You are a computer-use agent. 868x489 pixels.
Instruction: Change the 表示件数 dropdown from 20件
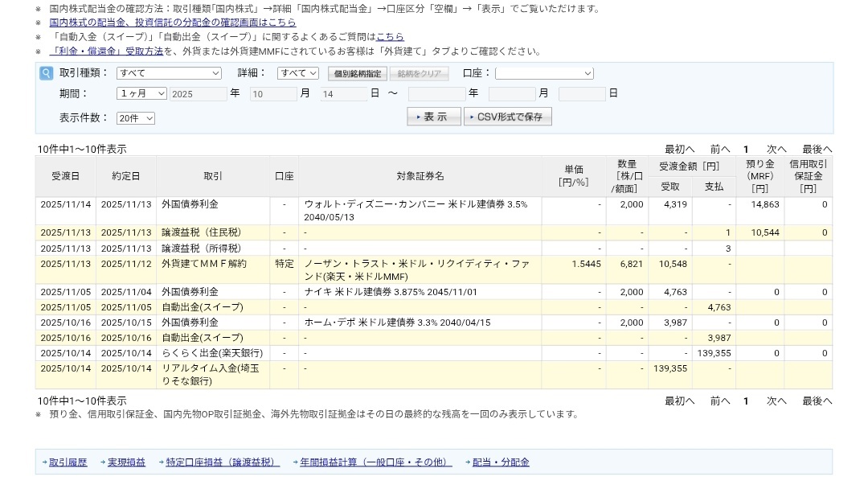136,118
